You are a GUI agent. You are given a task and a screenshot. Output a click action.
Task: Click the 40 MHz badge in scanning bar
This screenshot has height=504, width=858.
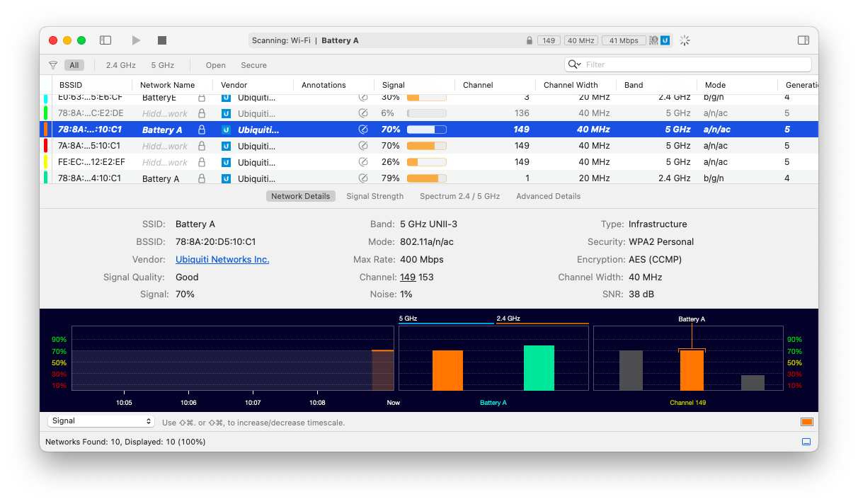[x=580, y=40]
